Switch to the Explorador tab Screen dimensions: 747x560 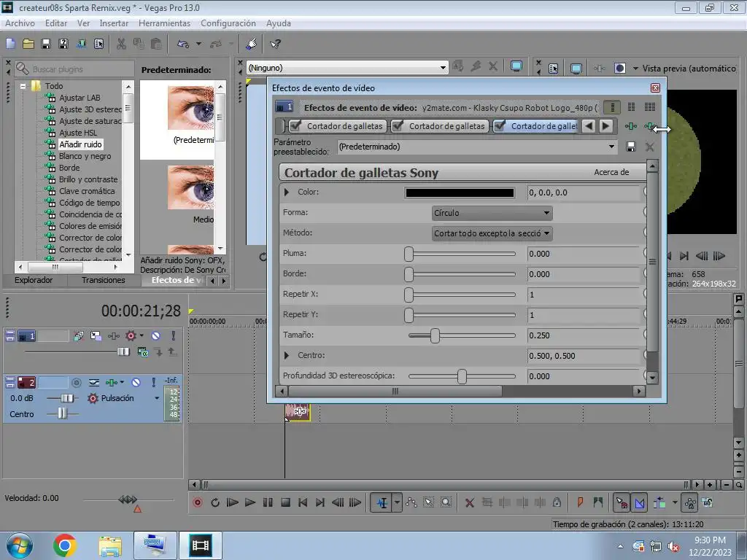(34, 280)
